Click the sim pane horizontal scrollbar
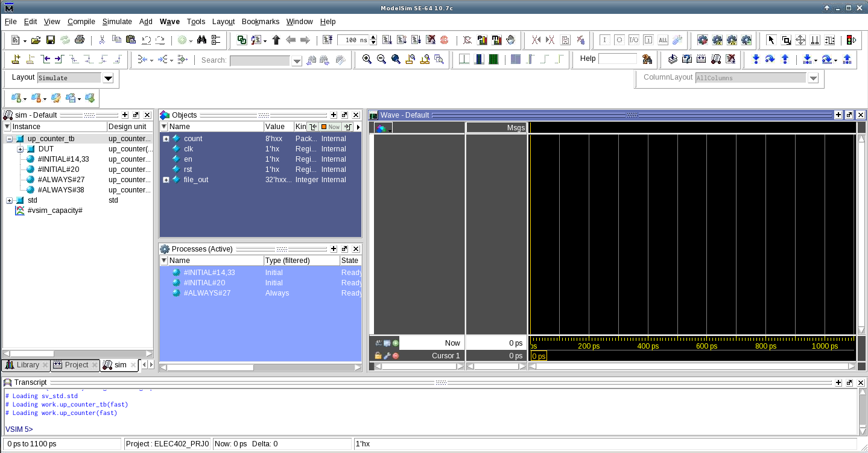This screenshot has height=453, width=868. 78,353
